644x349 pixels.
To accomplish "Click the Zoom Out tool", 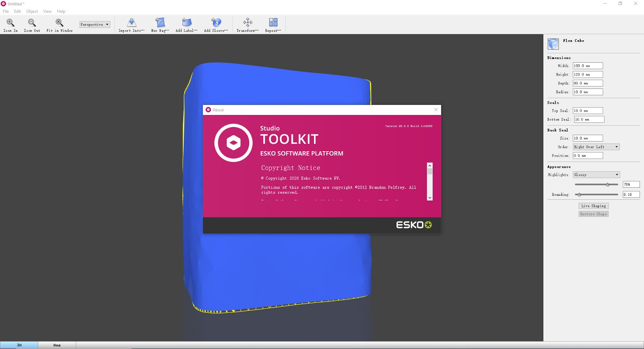I will pyautogui.click(x=32, y=25).
